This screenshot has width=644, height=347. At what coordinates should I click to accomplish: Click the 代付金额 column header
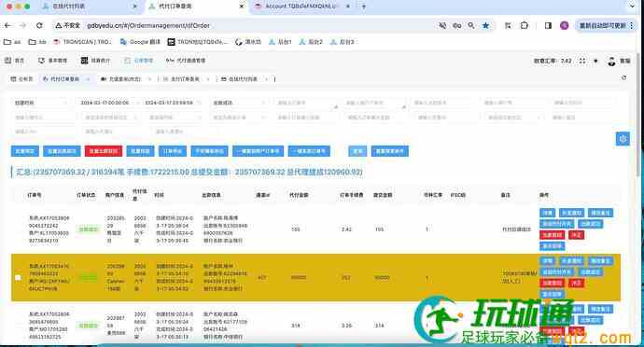point(299,195)
